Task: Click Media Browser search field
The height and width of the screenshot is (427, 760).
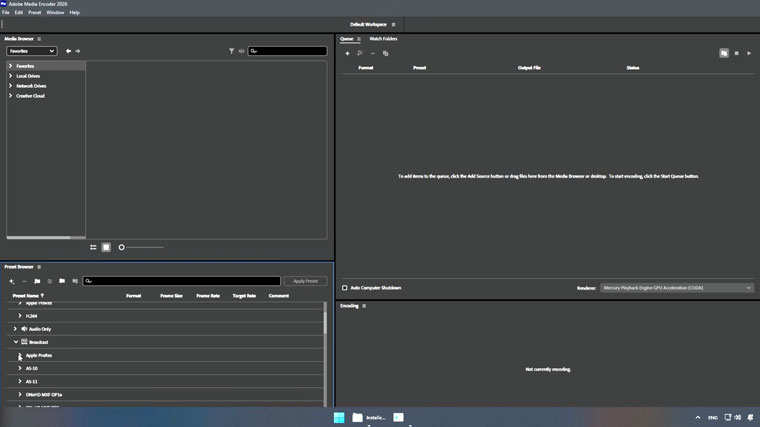Action: [287, 51]
